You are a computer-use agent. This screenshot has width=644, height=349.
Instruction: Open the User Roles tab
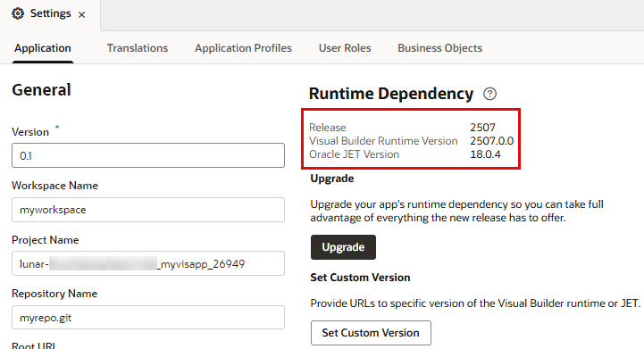click(x=345, y=48)
